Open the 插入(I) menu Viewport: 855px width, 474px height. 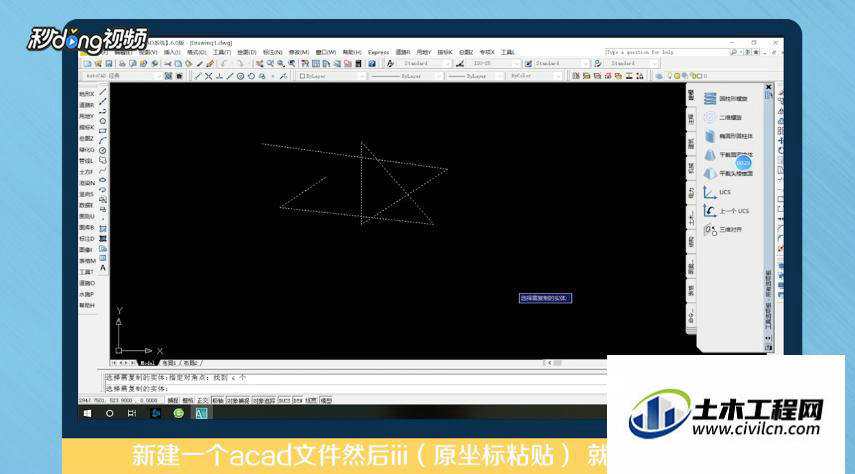coord(172,52)
